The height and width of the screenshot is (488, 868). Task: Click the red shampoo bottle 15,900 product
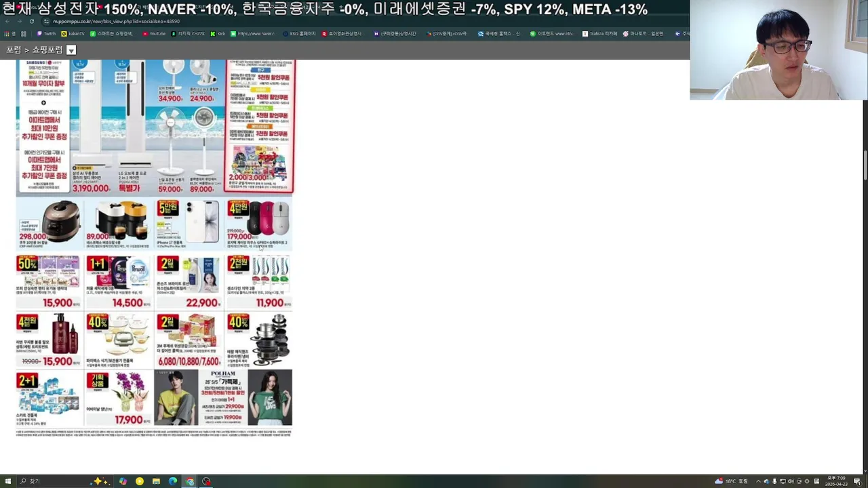click(50, 340)
